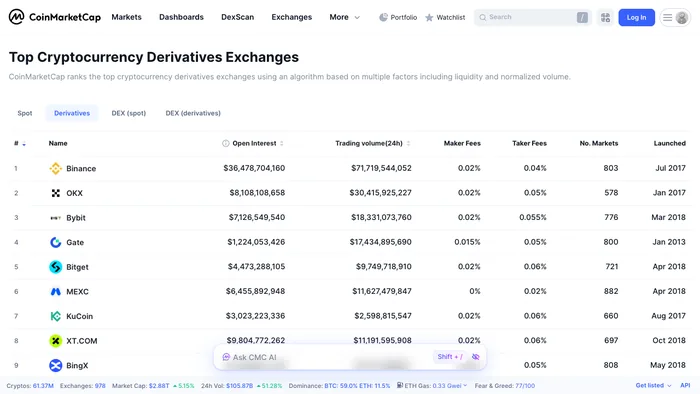The width and height of the screenshot is (700, 394).
Task: Click the slash shortcut key badge
Action: (x=582, y=17)
